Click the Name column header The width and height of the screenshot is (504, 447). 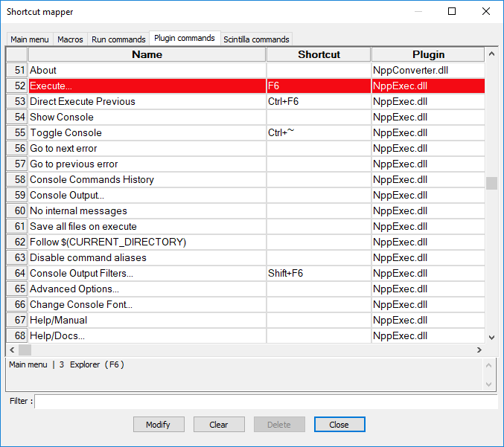click(147, 54)
